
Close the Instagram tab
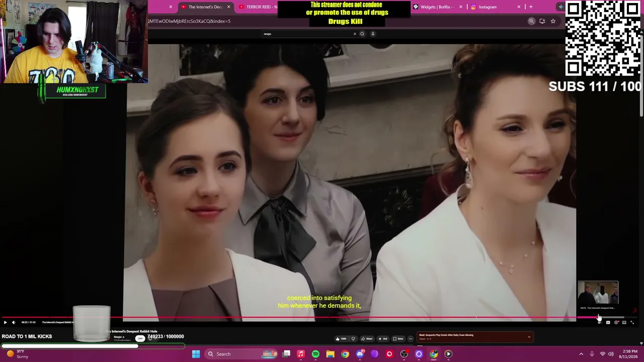[519, 7]
